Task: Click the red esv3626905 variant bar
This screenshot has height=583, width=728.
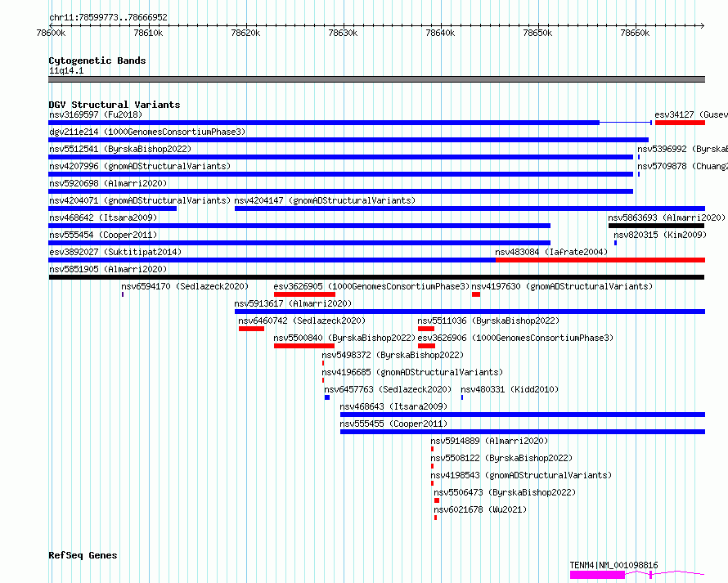Action: coord(304,294)
